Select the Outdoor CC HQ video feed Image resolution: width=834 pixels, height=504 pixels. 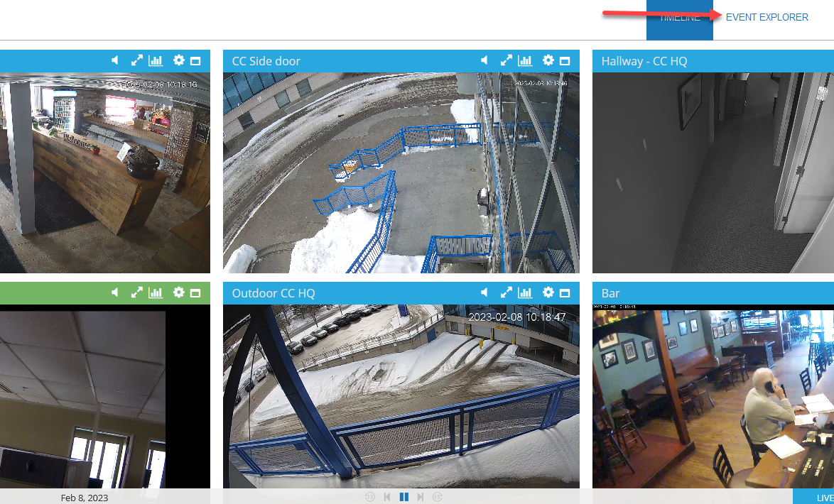401,396
